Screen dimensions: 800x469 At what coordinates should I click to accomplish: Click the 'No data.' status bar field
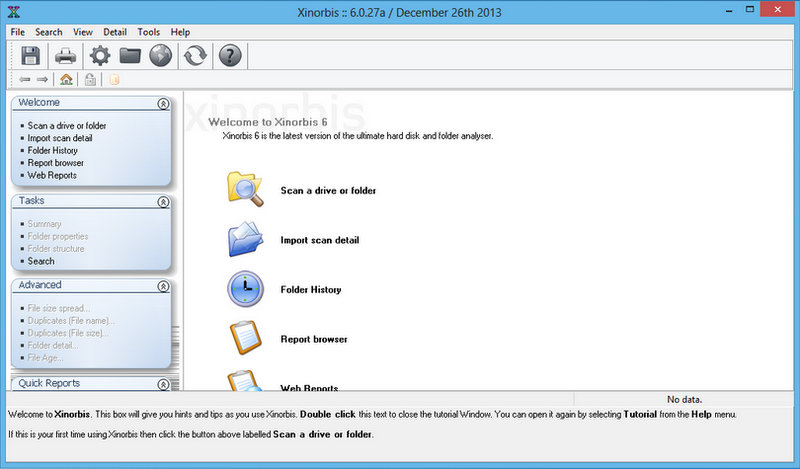(684, 399)
